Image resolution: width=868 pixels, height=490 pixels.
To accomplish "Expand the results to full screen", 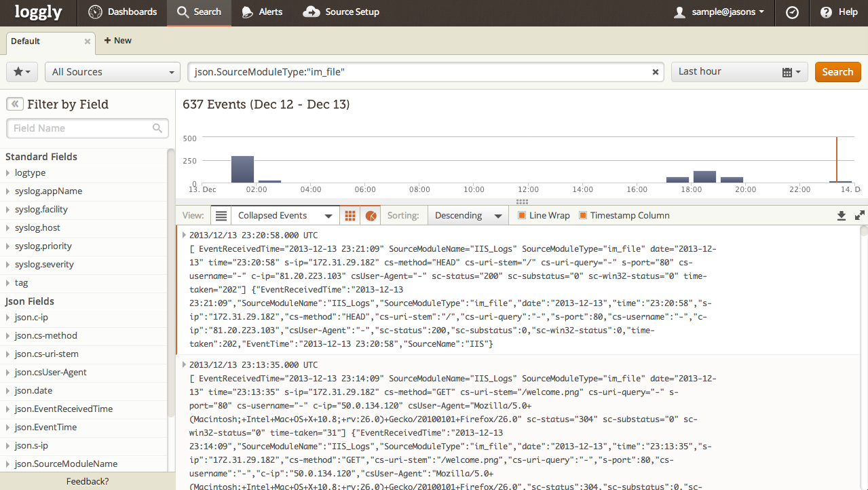I will pos(859,216).
